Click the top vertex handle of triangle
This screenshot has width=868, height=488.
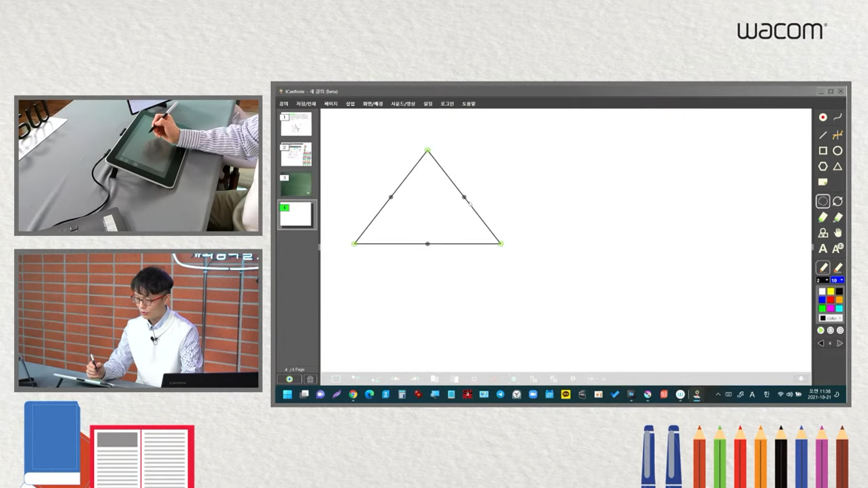point(428,150)
